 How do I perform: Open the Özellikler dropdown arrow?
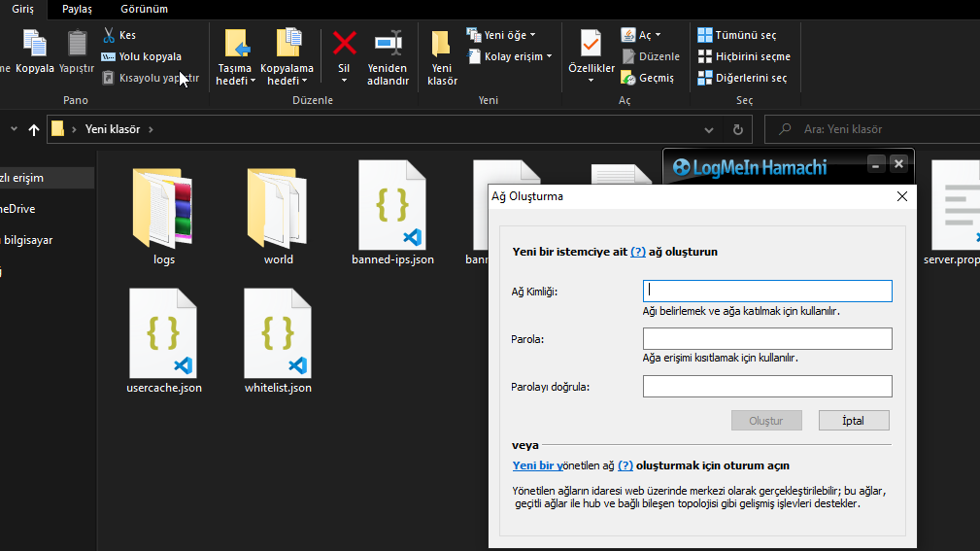[591, 80]
